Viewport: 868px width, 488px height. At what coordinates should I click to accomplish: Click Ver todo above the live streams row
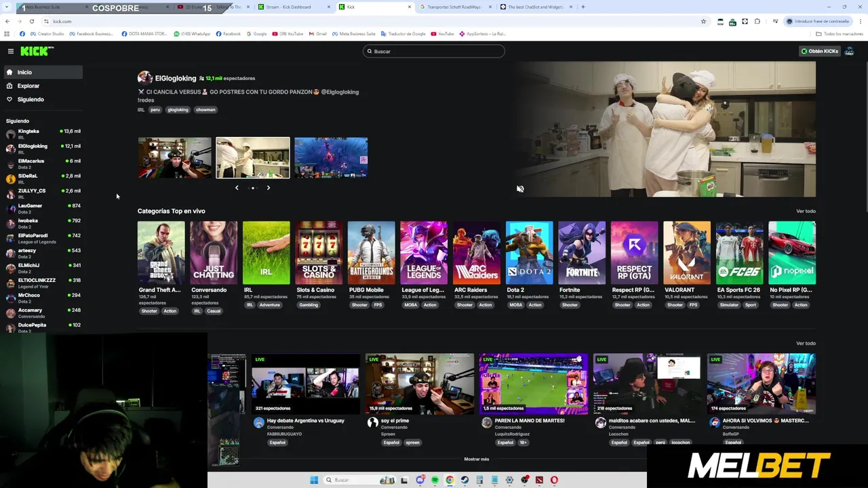tap(806, 344)
